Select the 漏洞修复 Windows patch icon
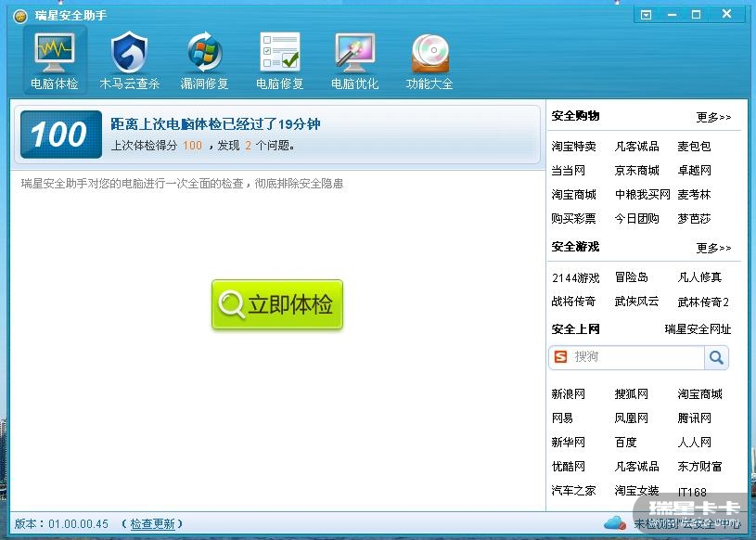Image resolution: width=756 pixels, height=540 pixels. [x=204, y=60]
